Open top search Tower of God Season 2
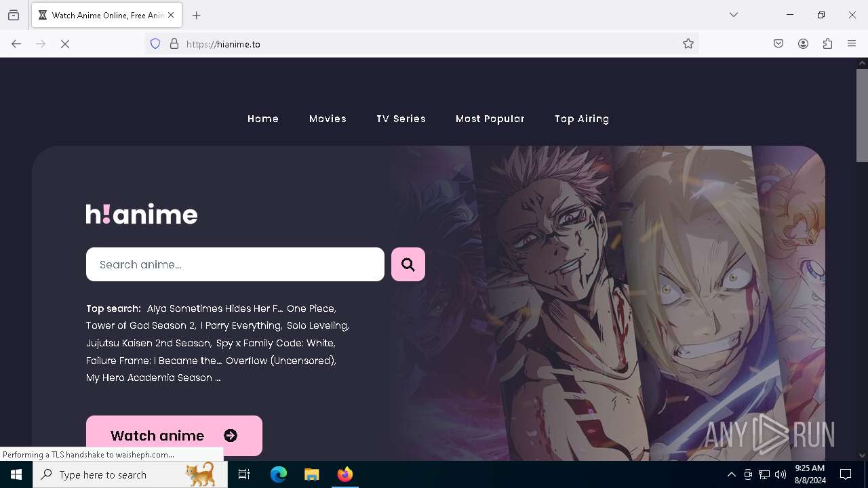This screenshot has height=488, width=868. [x=141, y=326]
